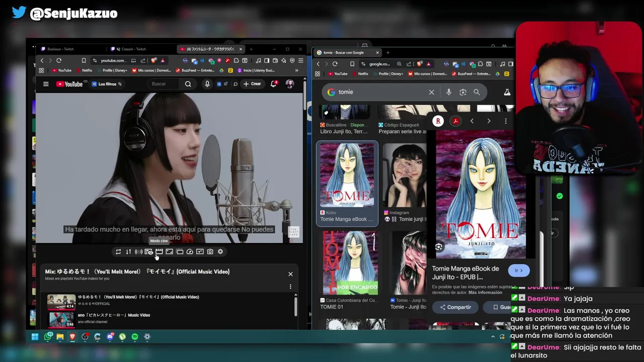The width and height of the screenshot is (644, 362).
Task: Click the Ir button in preview panel
Action: point(519,270)
